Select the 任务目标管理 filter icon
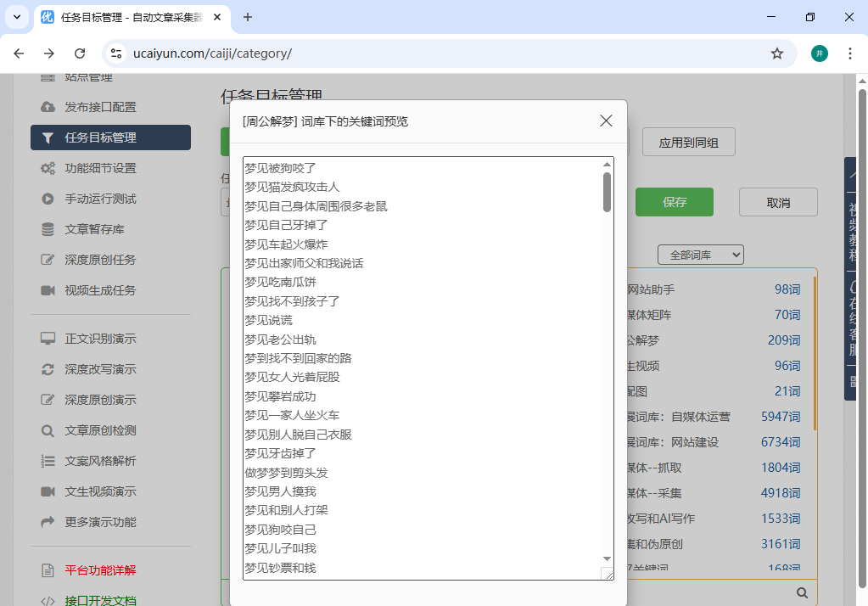The height and width of the screenshot is (606, 868). (x=48, y=137)
